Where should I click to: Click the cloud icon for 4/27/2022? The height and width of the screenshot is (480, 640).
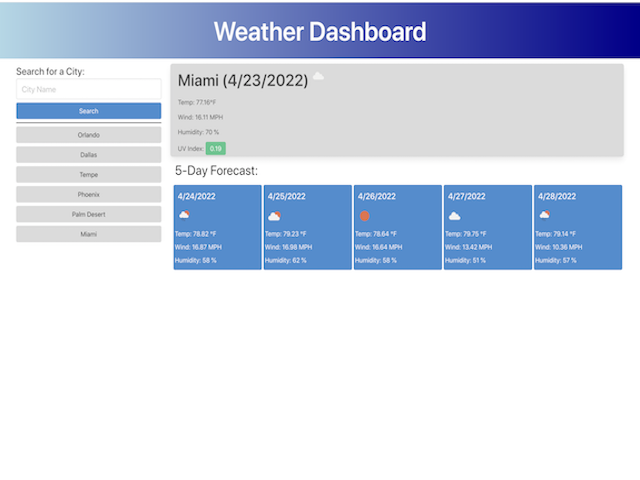(x=454, y=215)
